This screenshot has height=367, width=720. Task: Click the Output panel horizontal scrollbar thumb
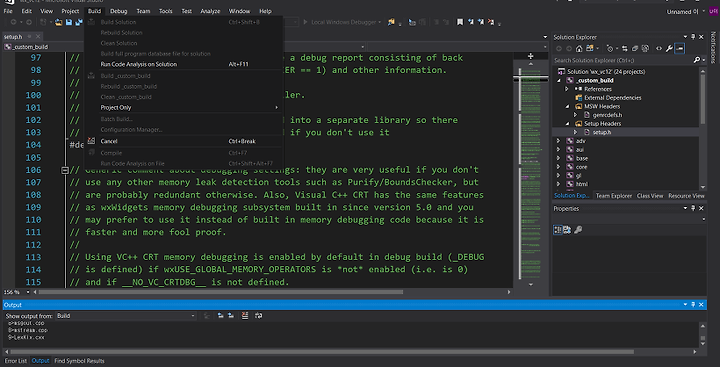[321, 352]
